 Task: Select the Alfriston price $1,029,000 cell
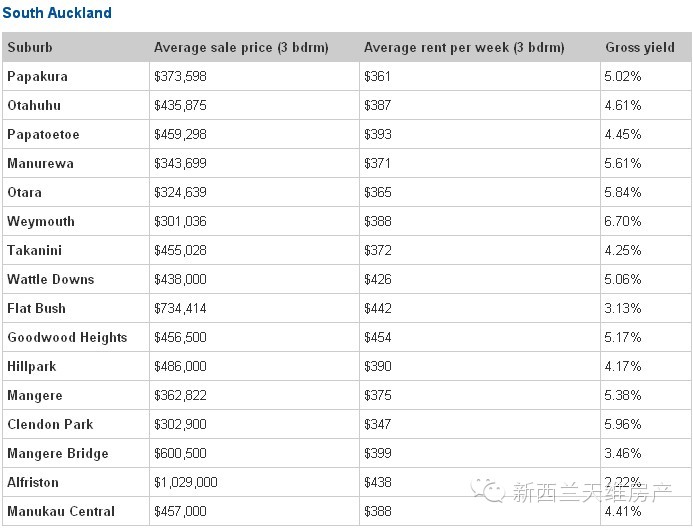[254, 482]
